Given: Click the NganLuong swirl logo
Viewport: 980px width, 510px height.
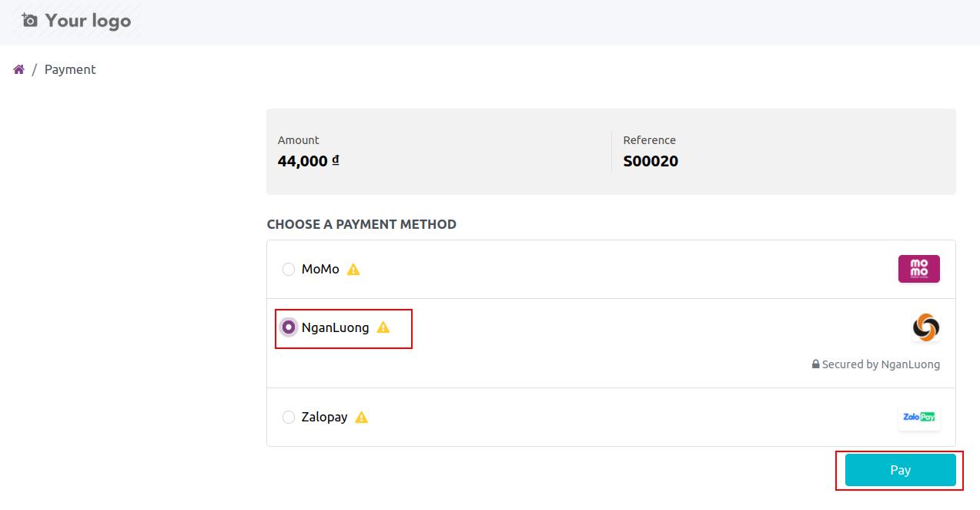Looking at the screenshot, I should coord(926,327).
